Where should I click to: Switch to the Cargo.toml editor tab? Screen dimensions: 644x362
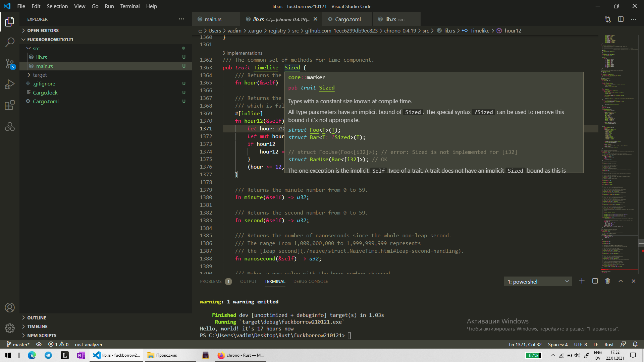(x=348, y=19)
